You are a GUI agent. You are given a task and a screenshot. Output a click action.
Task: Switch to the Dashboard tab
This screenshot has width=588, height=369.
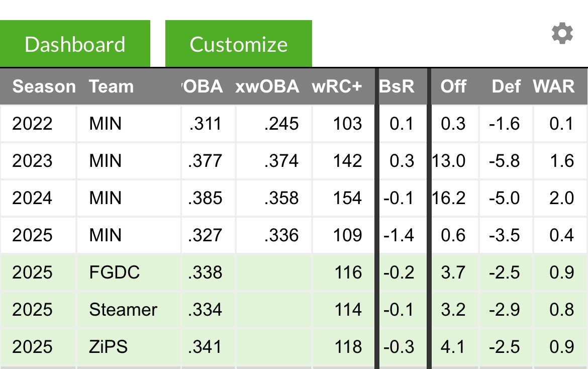coord(75,44)
